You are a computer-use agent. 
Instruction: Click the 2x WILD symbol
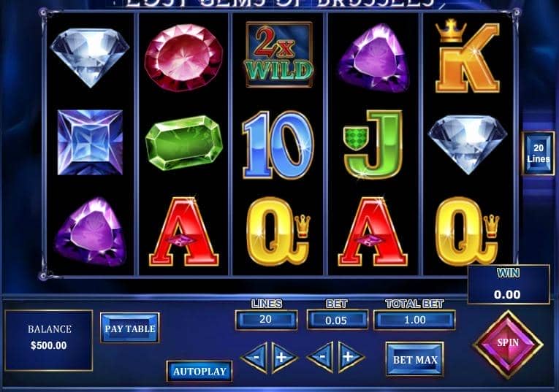point(279,55)
